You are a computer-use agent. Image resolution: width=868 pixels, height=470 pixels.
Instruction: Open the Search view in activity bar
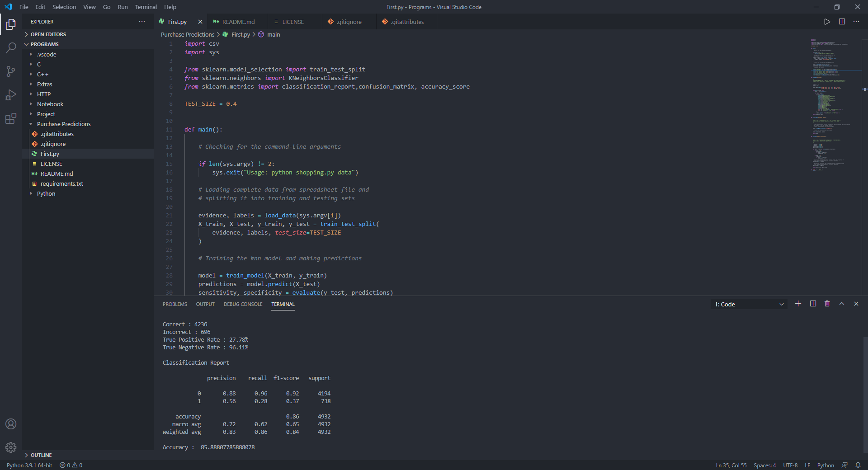(11, 47)
